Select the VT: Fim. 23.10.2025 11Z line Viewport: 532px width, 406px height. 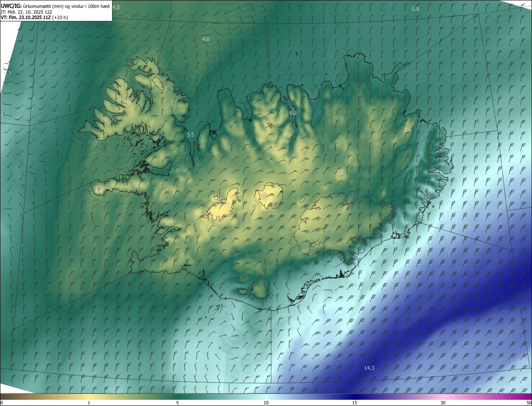(34, 17)
